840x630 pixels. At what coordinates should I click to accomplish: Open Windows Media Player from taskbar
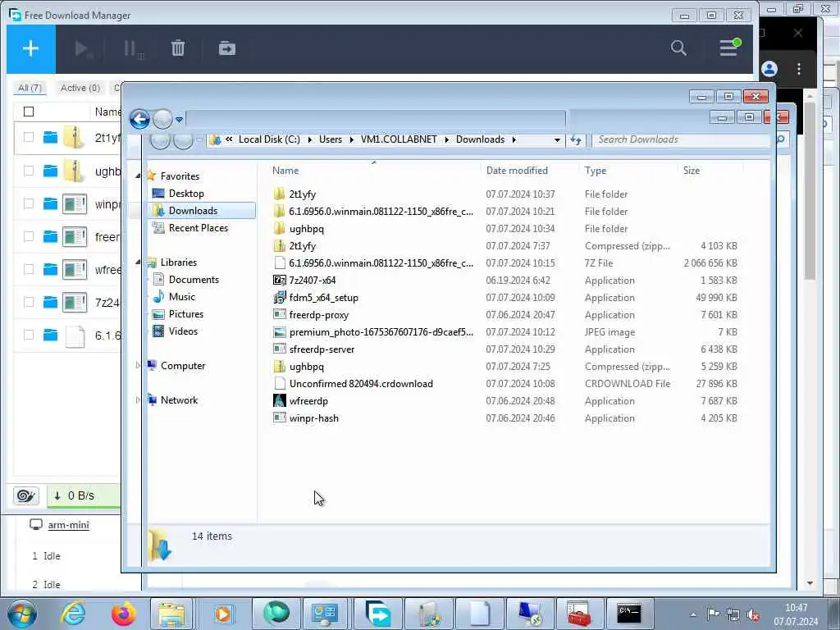(x=222, y=614)
